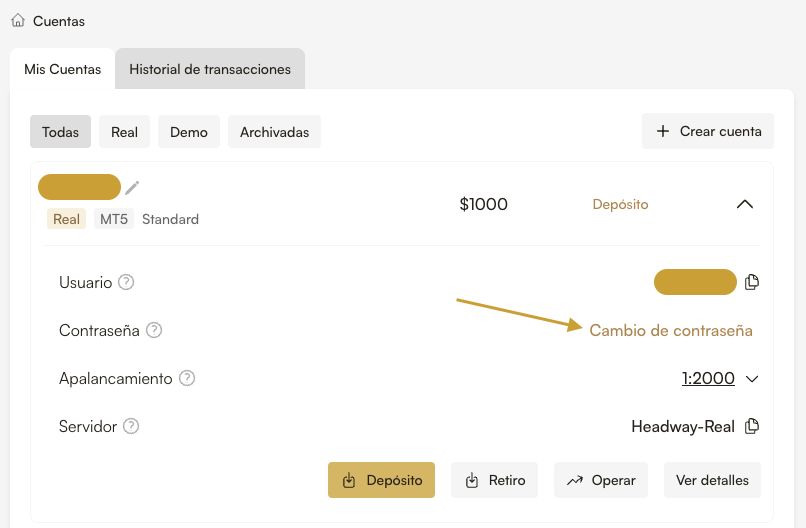Copy the Usuario value
806x528 pixels.
[752, 282]
